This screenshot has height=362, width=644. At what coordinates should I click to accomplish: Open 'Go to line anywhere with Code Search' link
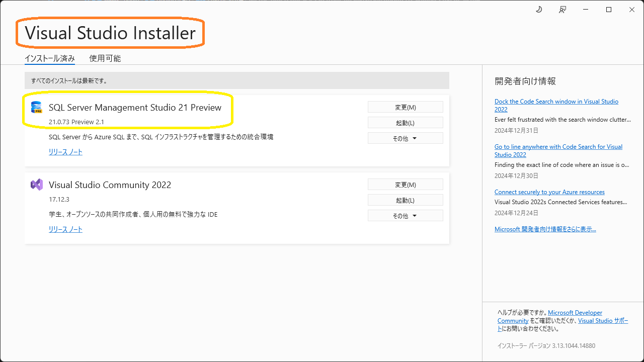[558, 150]
